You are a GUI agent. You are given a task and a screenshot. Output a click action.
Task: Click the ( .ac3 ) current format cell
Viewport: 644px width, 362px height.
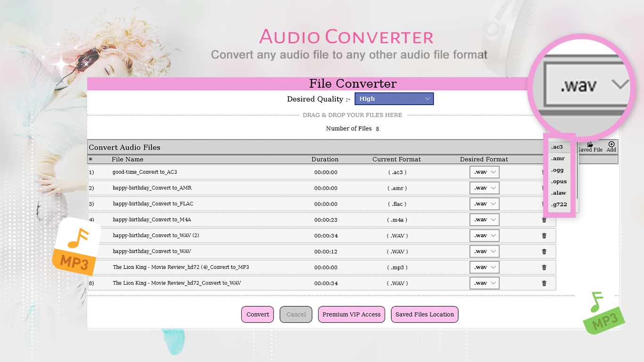pyautogui.click(x=397, y=173)
